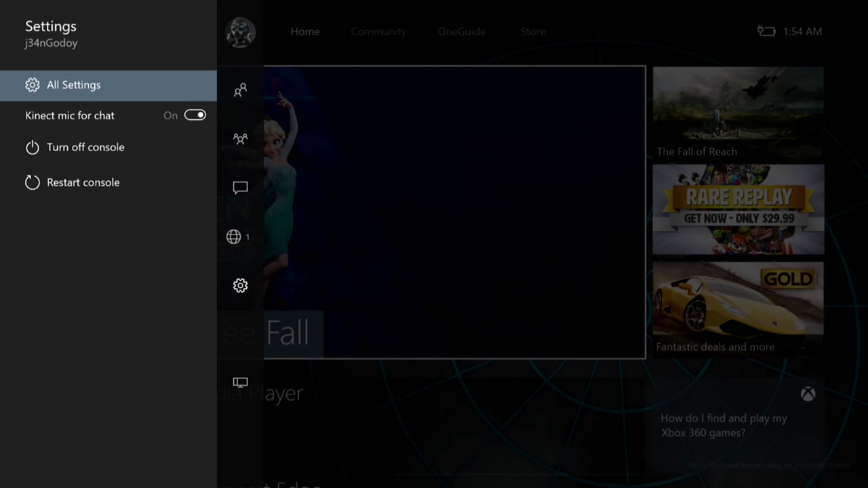
Task: Select Restart console
Action: (x=108, y=182)
